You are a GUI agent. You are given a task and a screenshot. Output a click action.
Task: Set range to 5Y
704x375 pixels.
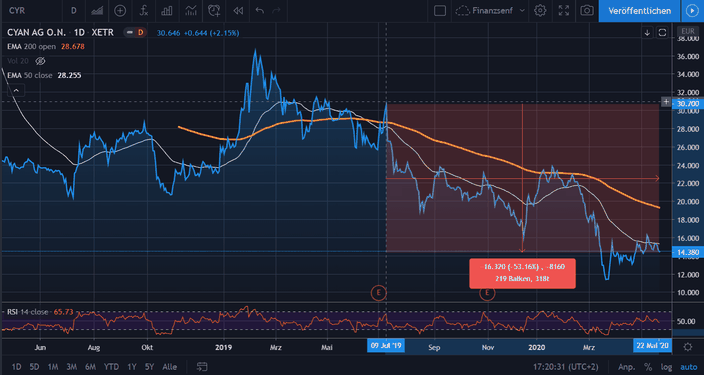pos(150,367)
